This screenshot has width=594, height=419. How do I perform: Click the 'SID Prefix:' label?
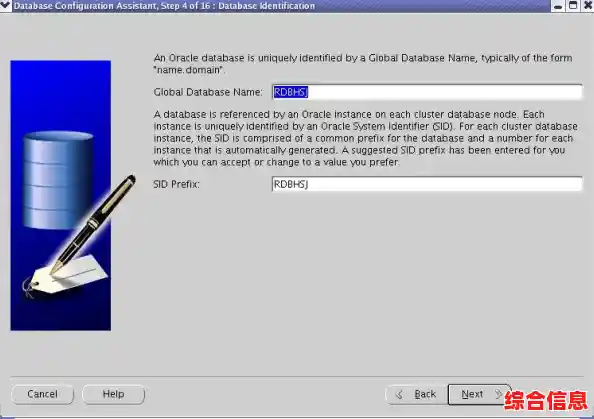coord(177,184)
